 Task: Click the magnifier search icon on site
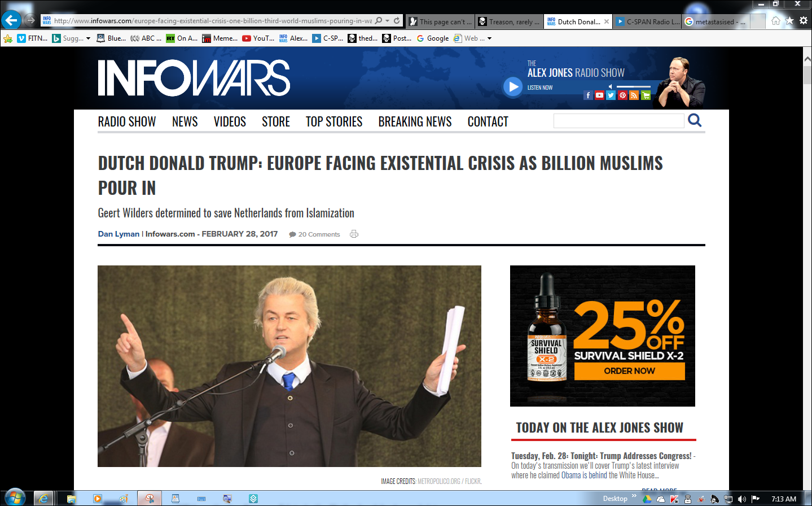point(695,120)
